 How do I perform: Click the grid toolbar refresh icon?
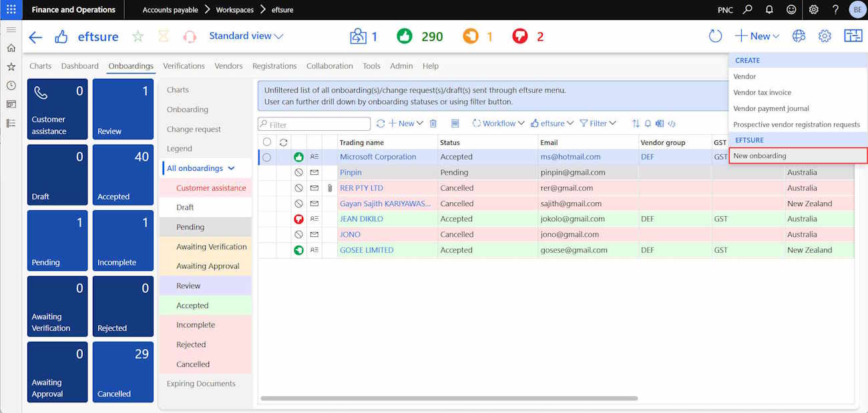tap(381, 123)
